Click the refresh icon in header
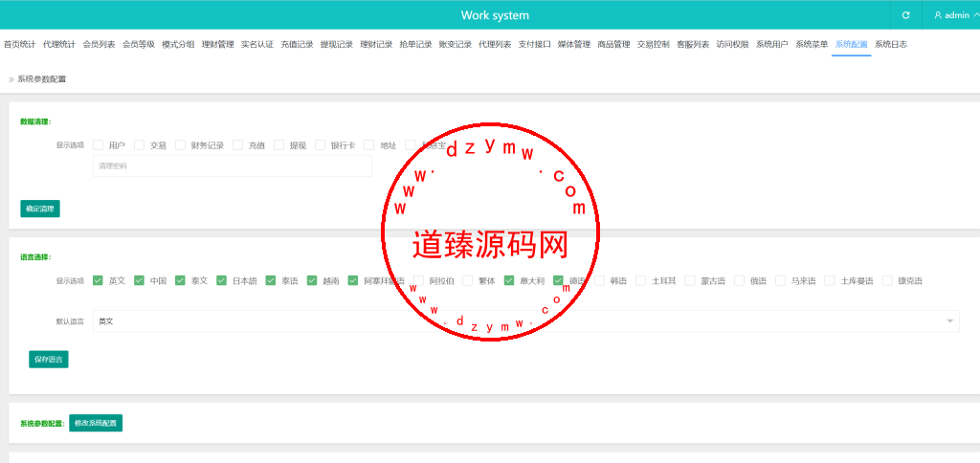980x463 pixels. tap(905, 15)
